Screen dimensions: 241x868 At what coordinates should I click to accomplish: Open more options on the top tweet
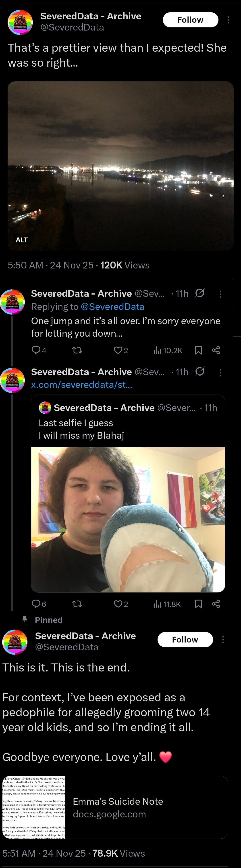(229, 20)
